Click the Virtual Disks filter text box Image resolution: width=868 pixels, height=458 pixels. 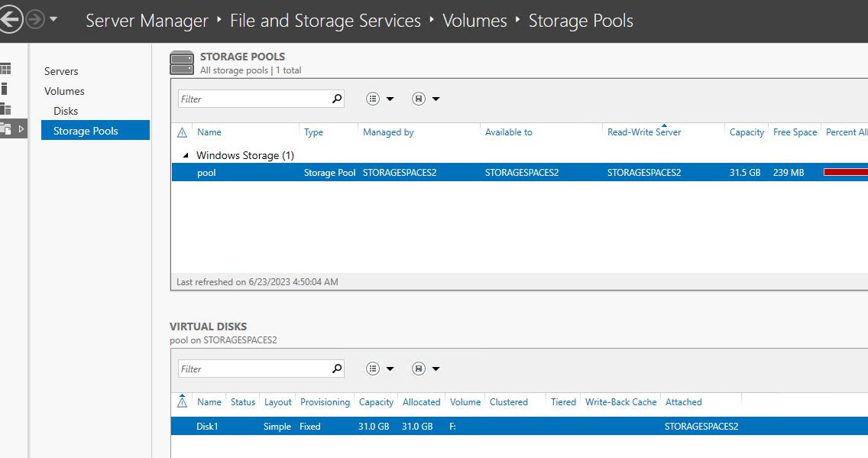[254, 369]
